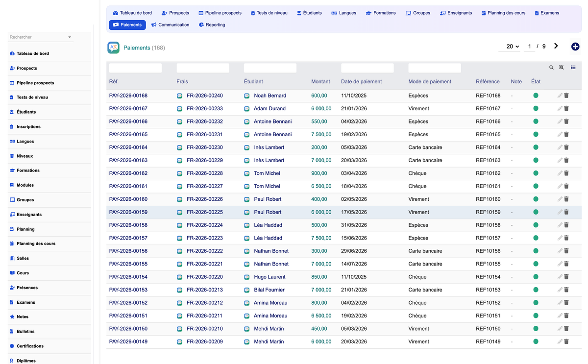Open the Communication tab

tap(171, 24)
